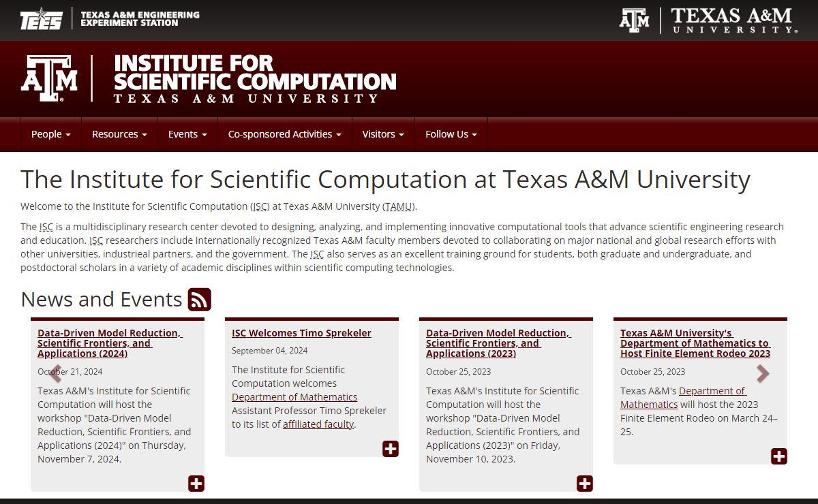Open the Follow Us dropdown menu
Image resolution: width=818 pixels, height=504 pixels.
pos(451,134)
